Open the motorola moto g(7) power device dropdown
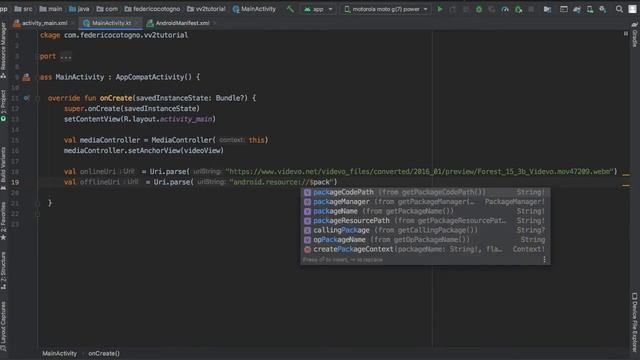The height and width of the screenshot is (360, 640). (x=386, y=9)
